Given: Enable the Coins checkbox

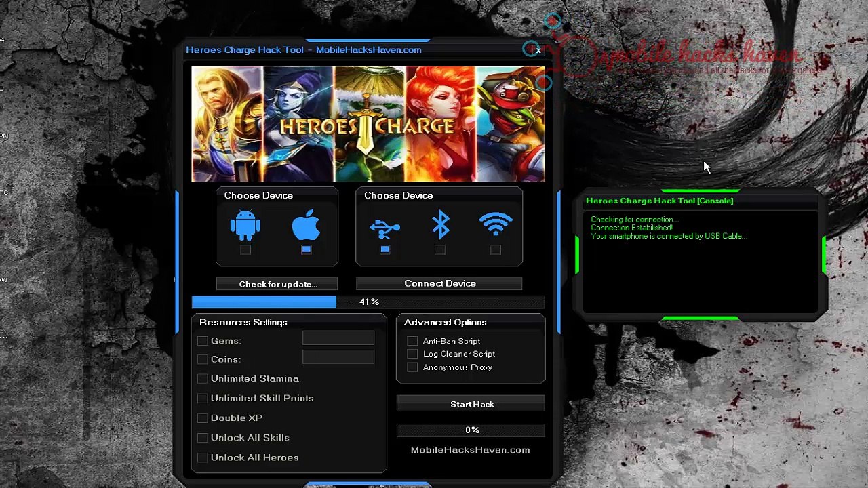Looking at the screenshot, I should tap(202, 359).
